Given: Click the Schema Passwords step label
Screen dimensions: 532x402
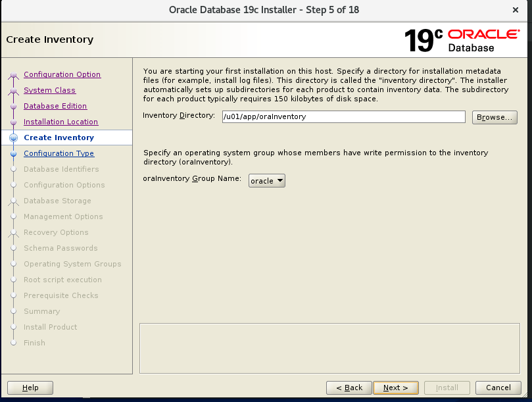Looking at the screenshot, I should point(60,248).
